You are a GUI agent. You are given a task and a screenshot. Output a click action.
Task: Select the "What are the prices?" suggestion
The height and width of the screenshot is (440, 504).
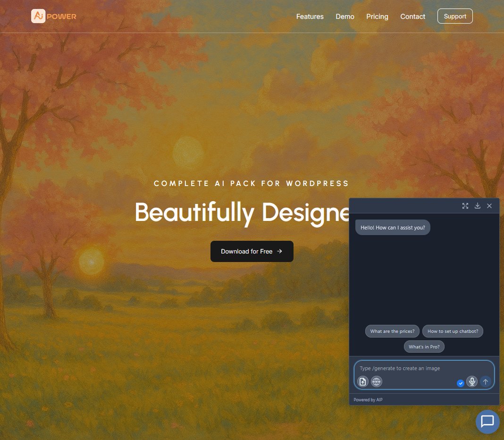392,331
